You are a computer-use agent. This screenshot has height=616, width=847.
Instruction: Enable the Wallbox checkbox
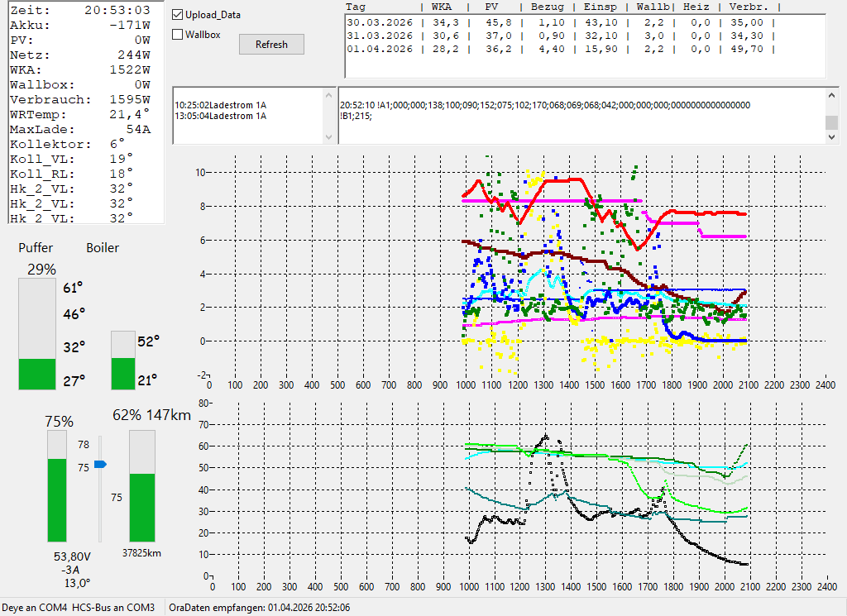click(x=177, y=35)
